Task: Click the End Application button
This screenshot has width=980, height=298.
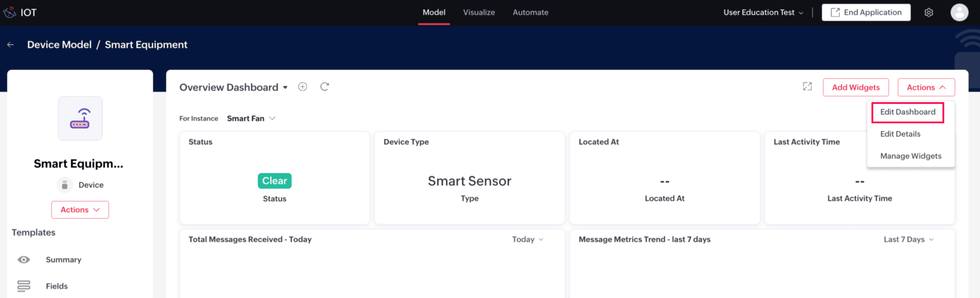Action: [866, 12]
